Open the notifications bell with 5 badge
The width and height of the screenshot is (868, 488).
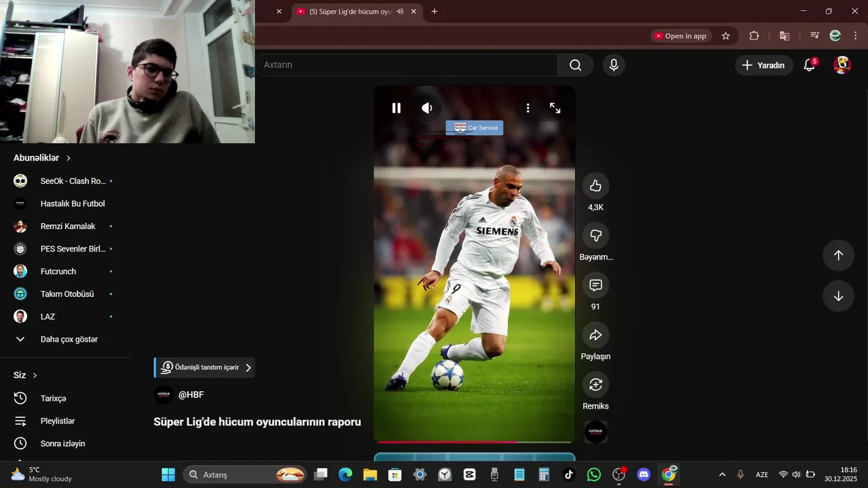coord(809,65)
